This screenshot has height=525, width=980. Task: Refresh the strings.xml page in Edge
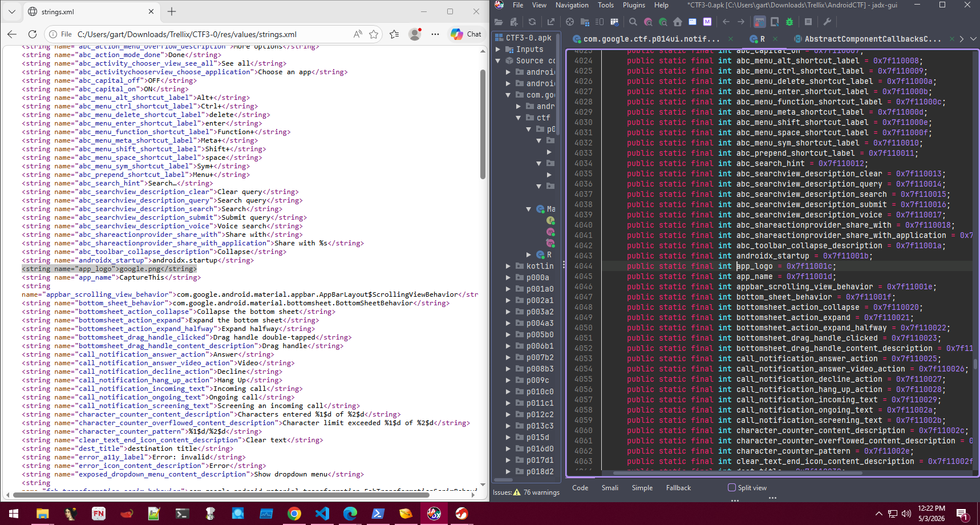pos(33,34)
